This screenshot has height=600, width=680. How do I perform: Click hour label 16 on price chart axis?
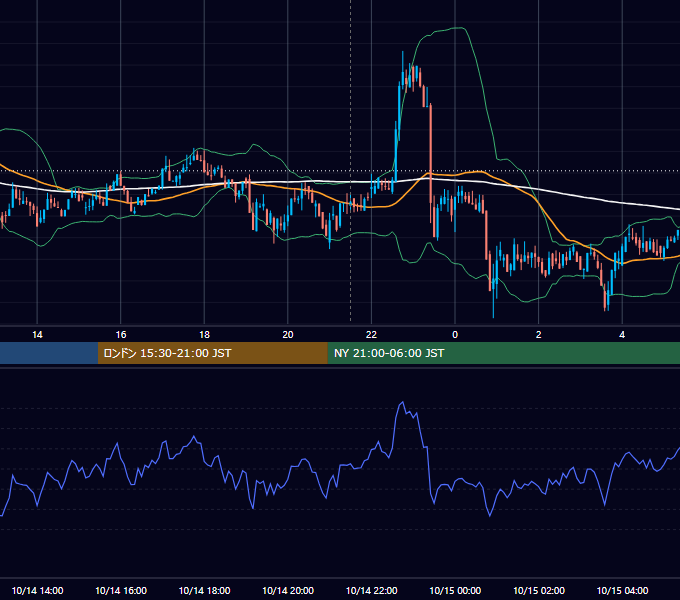(x=121, y=335)
